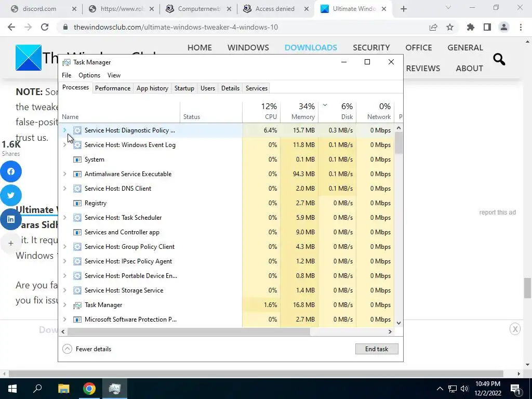
Task: Expand Service Host: Diagnostic Policy row
Action: click(x=64, y=130)
